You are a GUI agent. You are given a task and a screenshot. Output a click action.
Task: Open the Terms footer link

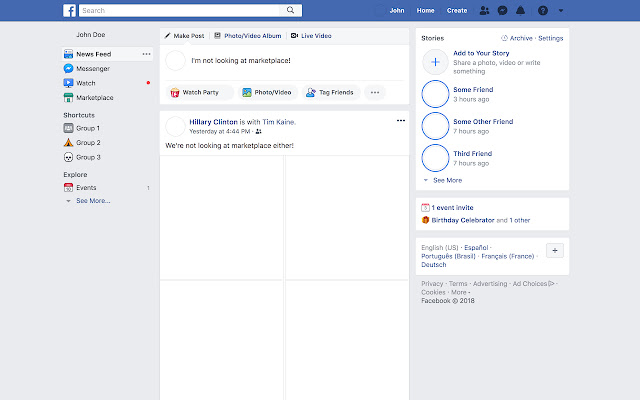coord(458,284)
